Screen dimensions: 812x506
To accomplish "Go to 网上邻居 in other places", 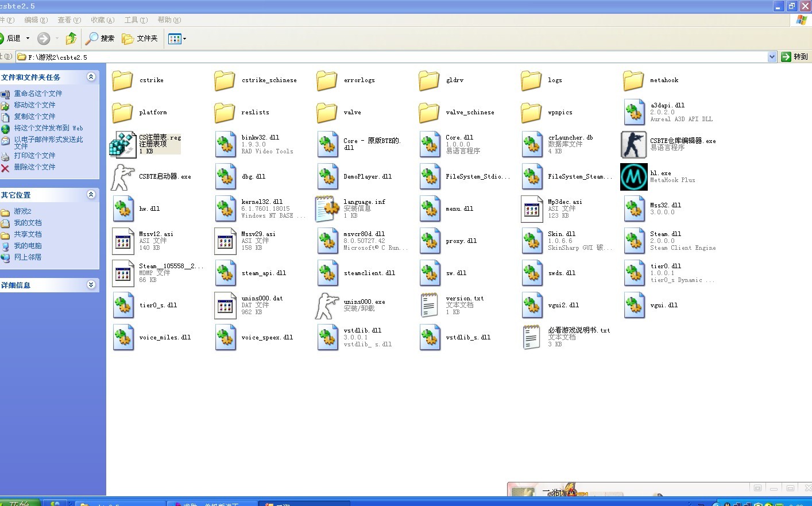I will [x=28, y=257].
